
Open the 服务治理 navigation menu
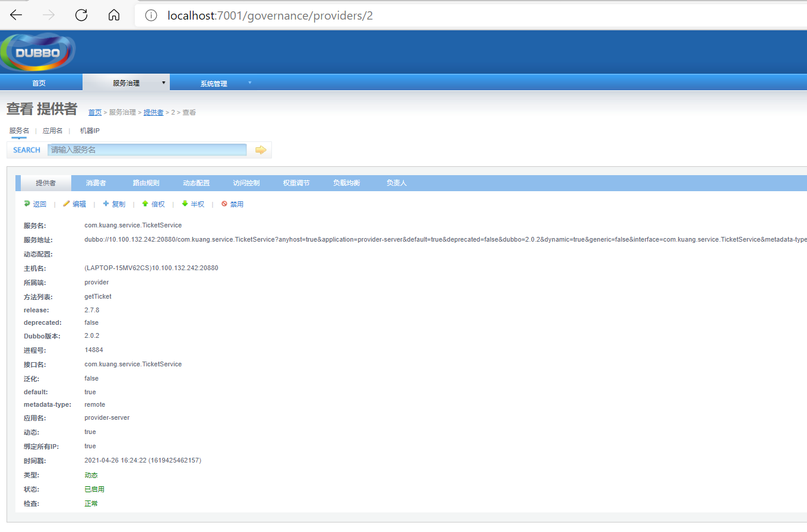pyautogui.click(x=126, y=83)
